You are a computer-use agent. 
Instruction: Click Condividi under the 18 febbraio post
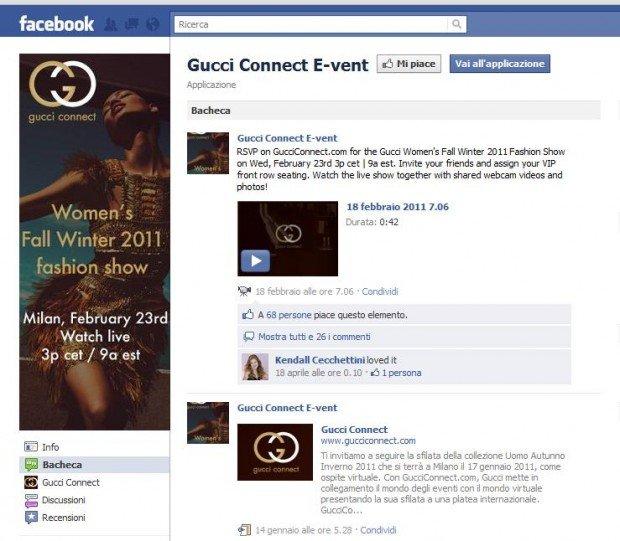click(x=380, y=291)
